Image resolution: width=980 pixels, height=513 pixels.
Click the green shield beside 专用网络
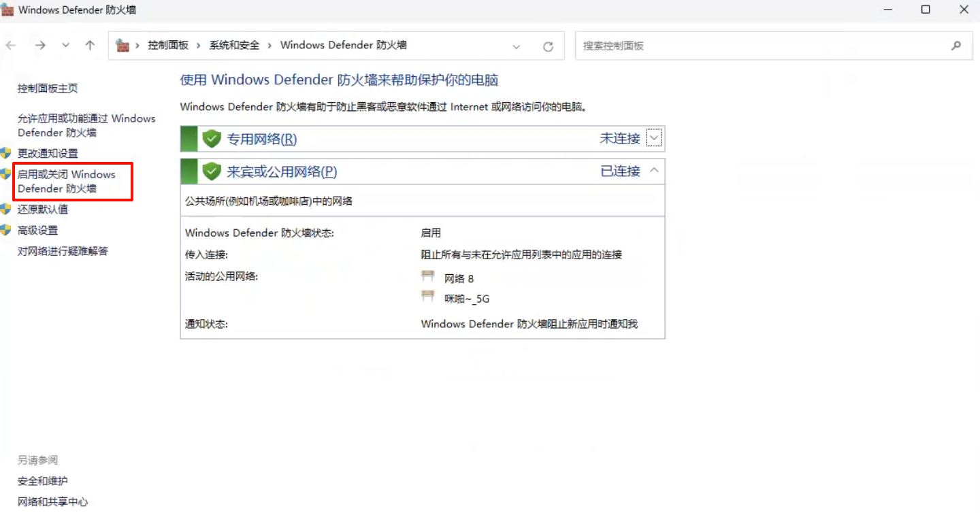pos(212,139)
